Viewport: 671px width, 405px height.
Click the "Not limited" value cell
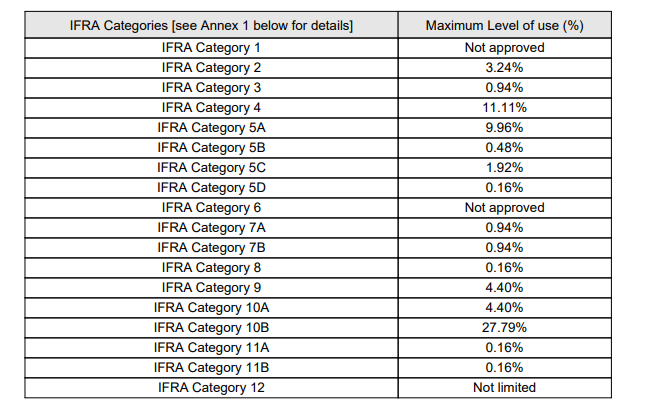click(504, 388)
